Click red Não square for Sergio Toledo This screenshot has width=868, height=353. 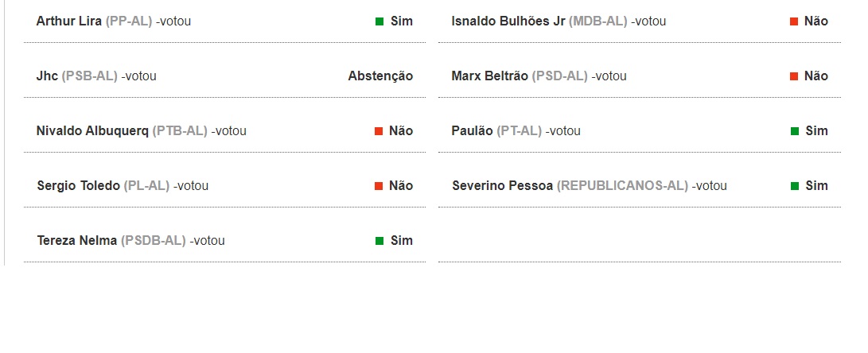(x=379, y=186)
